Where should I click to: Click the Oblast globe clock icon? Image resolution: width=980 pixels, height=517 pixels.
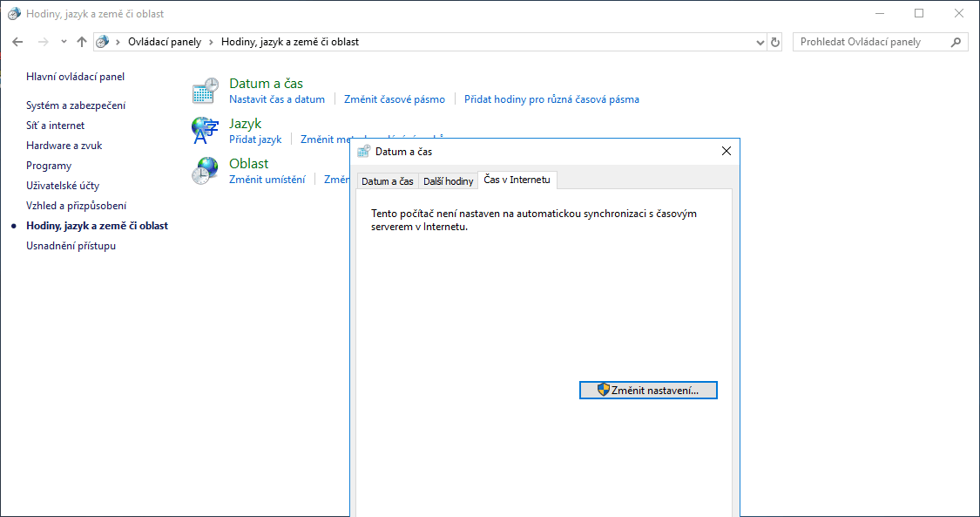(x=205, y=170)
